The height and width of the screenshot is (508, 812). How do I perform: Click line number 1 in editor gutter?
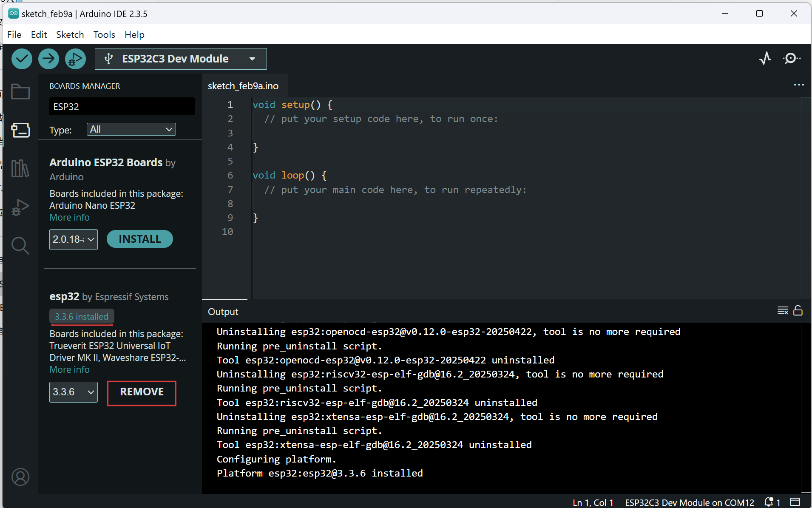pos(230,105)
